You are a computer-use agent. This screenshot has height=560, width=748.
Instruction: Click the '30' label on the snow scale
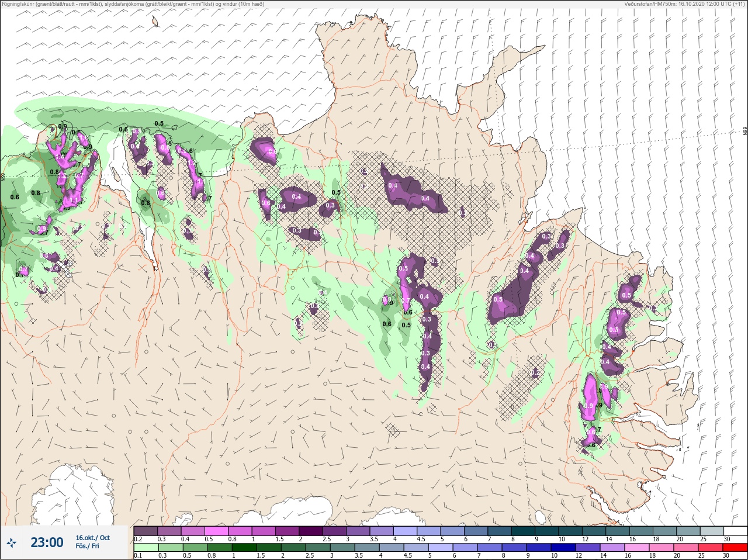[x=728, y=539]
